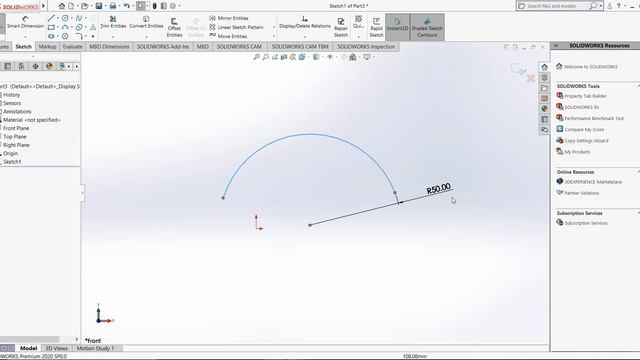Image resolution: width=640 pixels, height=360 pixels.
Task: Click the Undo icon
Action: pyautogui.click(x=127, y=6)
